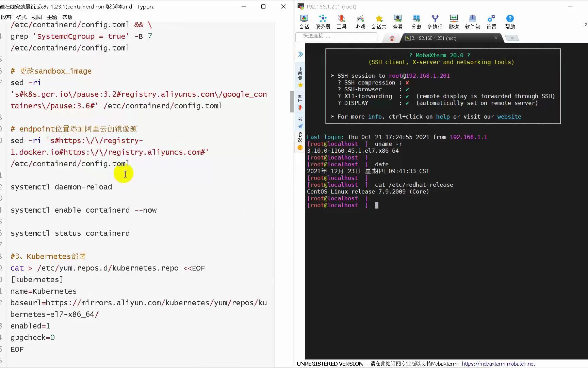Open the 格式 menu in Typora
This screenshot has width=588, height=368.
click(21, 17)
